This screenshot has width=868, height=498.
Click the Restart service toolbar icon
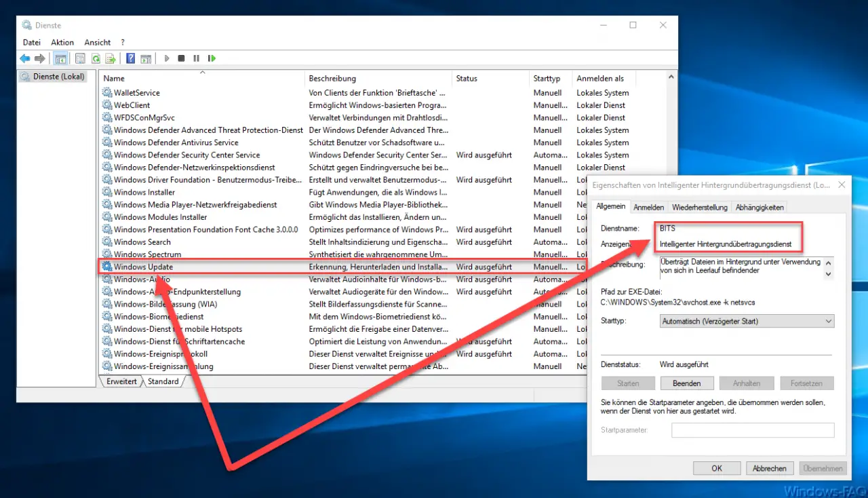tap(212, 59)
